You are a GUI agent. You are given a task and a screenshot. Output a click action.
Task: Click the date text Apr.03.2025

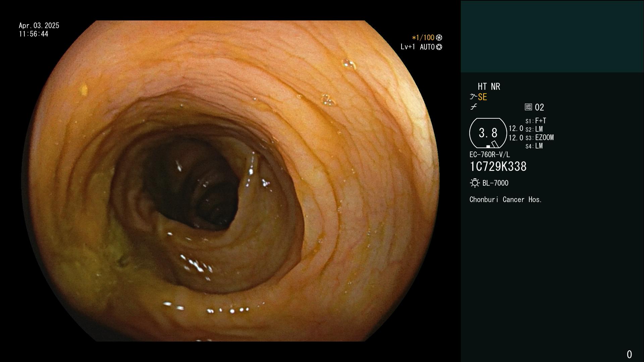(x=39, y=25)
